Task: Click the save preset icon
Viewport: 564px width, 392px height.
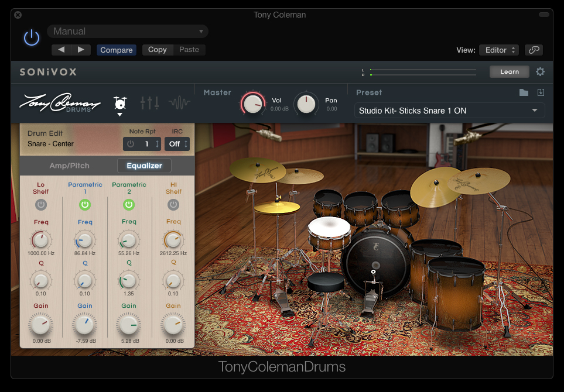Action: 541,92
